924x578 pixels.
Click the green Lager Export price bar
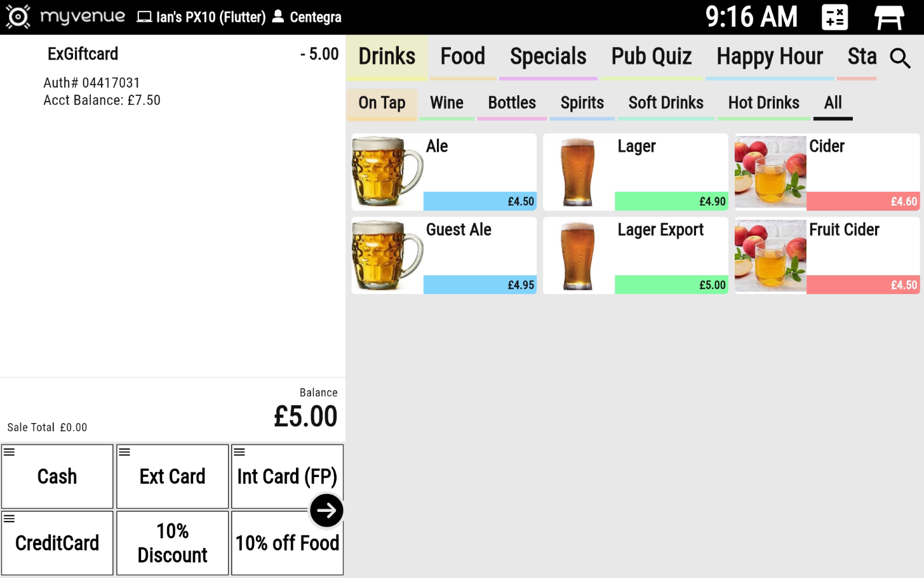pyautogui.click(x=671, y=285)
